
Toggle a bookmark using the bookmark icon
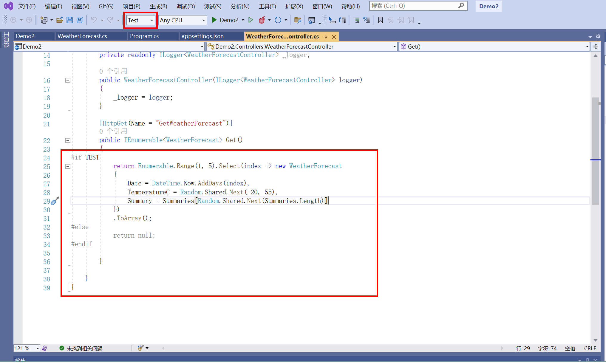[x=381, y=20]
